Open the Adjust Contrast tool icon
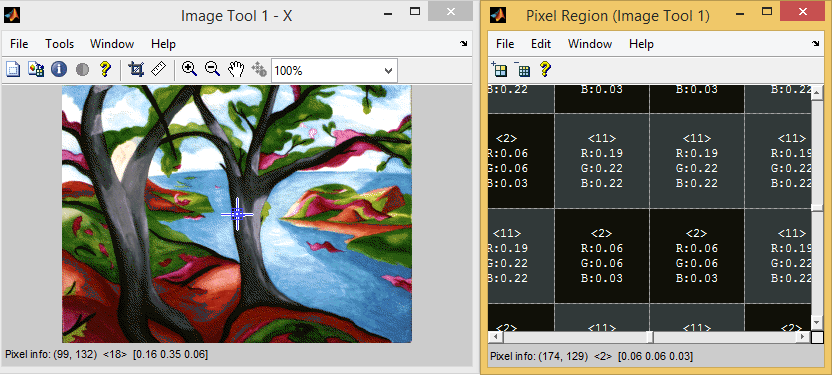Viewport: 832px width, 375px height. tap(82, 69)
